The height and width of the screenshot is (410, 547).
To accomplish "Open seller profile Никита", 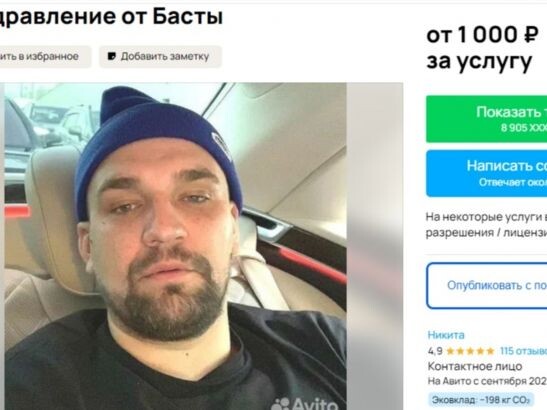I will 446,335.
